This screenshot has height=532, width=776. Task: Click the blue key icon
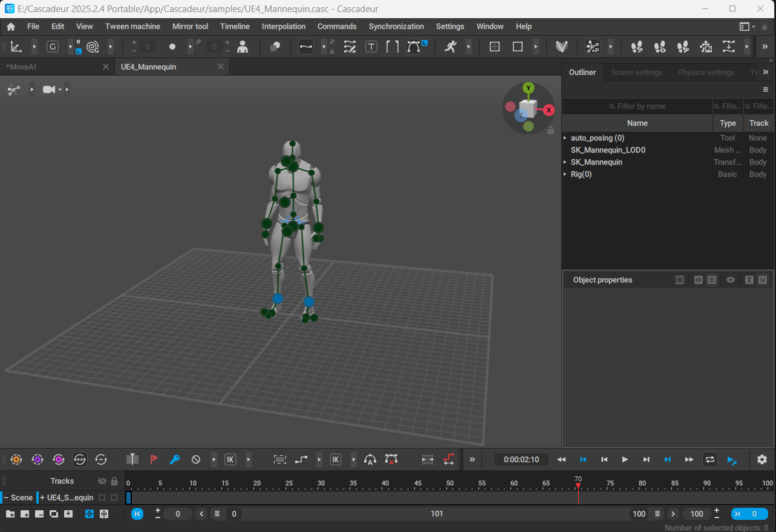point(175,459)
